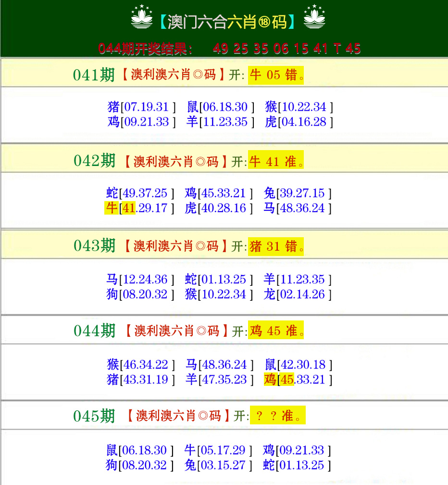Select 鸡[45.33.21] in period 042
Image resolution: width=448 pixels, height=485 pixels.
pos(219,193)
